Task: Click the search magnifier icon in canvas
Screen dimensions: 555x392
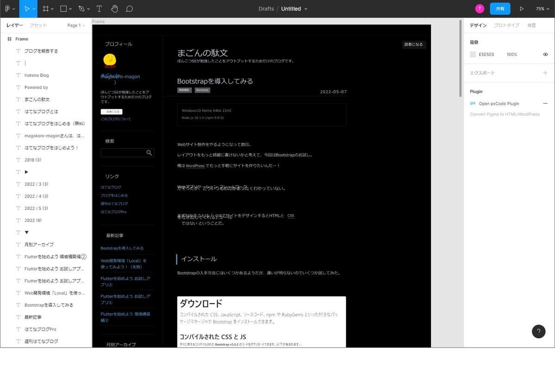Action: (x=149, y=153)
